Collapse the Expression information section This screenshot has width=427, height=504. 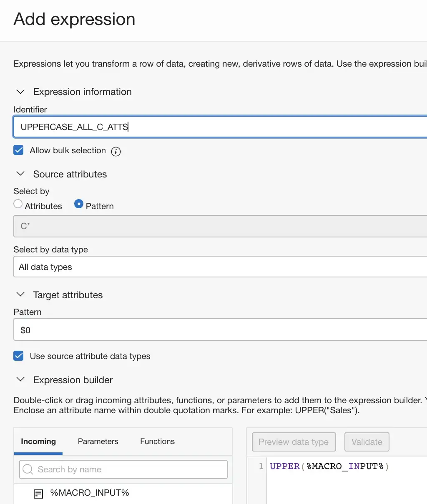pos(20,92)
